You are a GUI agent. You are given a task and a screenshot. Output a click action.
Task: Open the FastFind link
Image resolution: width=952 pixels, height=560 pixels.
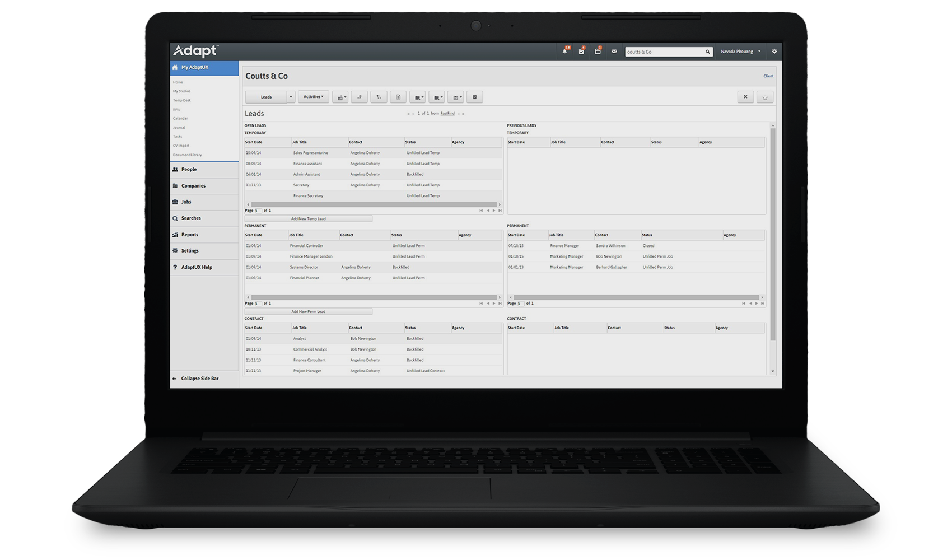click(x=447, y=114)
